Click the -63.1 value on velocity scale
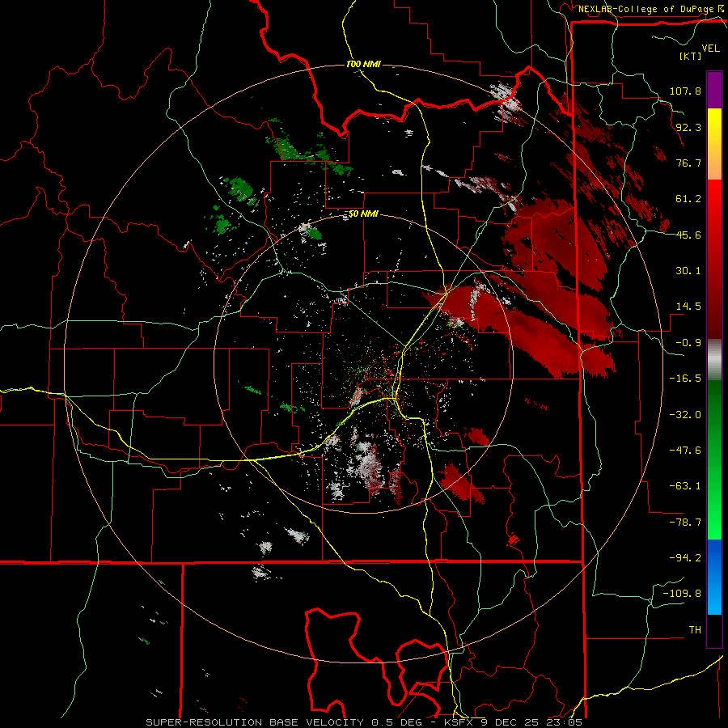 685,486
